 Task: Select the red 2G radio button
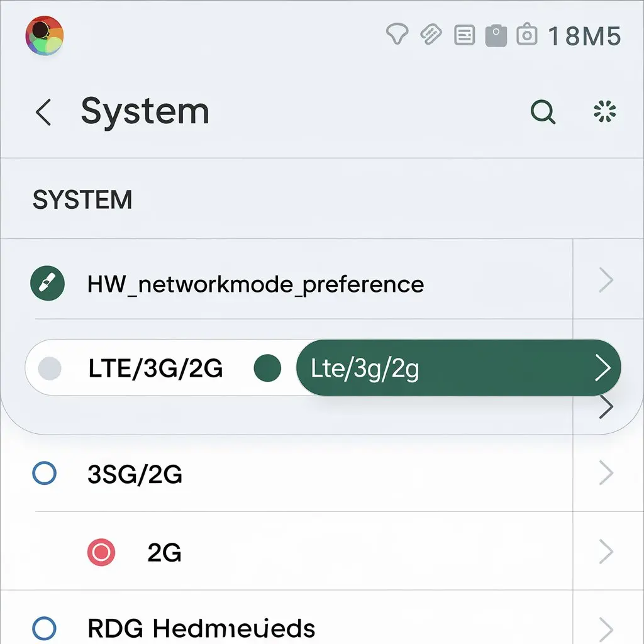101,552
